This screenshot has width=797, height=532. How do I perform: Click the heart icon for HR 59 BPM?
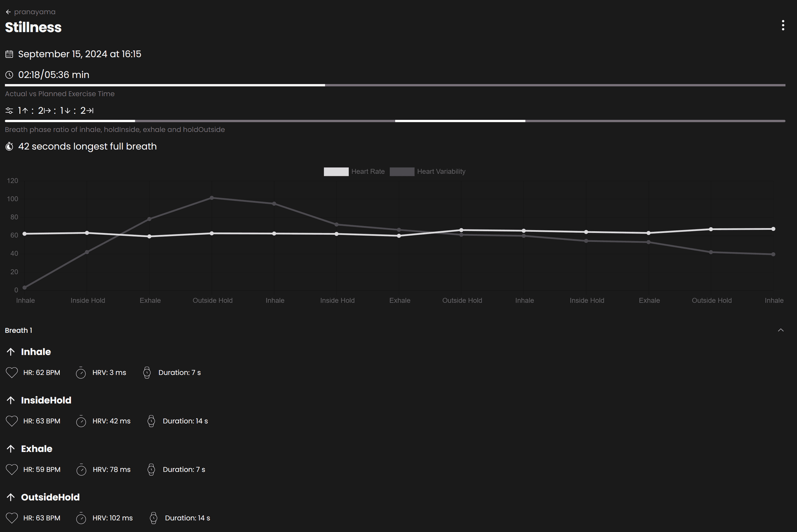pyautogui.click(x=12, y=470)
